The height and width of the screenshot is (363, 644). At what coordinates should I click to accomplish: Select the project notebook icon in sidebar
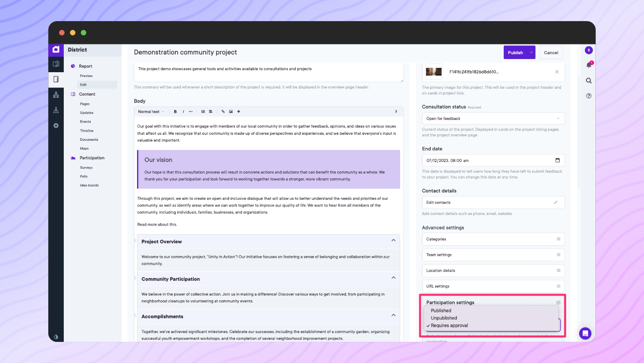(x=56, y=79)
